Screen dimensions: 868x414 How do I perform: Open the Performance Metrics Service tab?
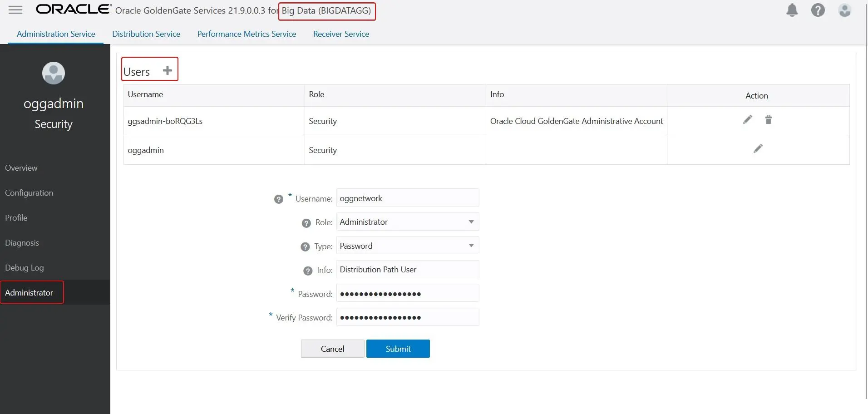[247, 34]
